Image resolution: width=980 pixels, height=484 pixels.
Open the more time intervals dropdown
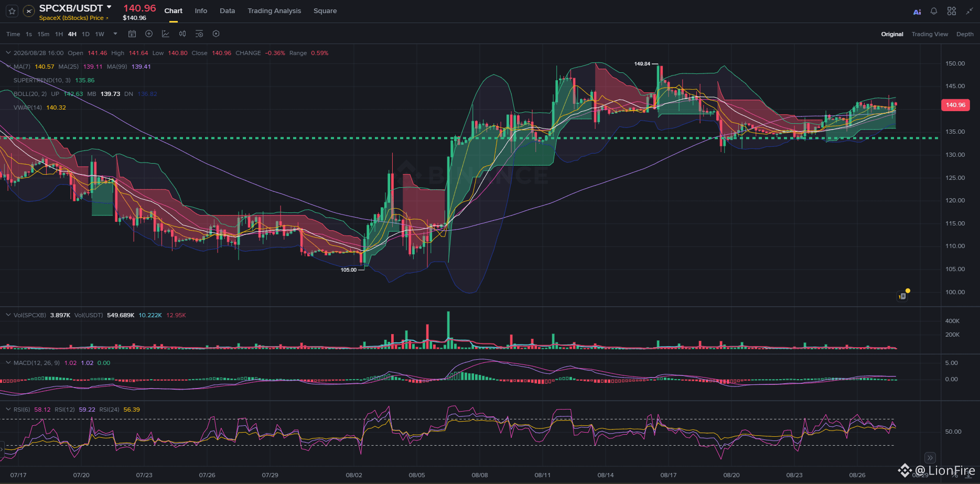(x=115, y=34)
